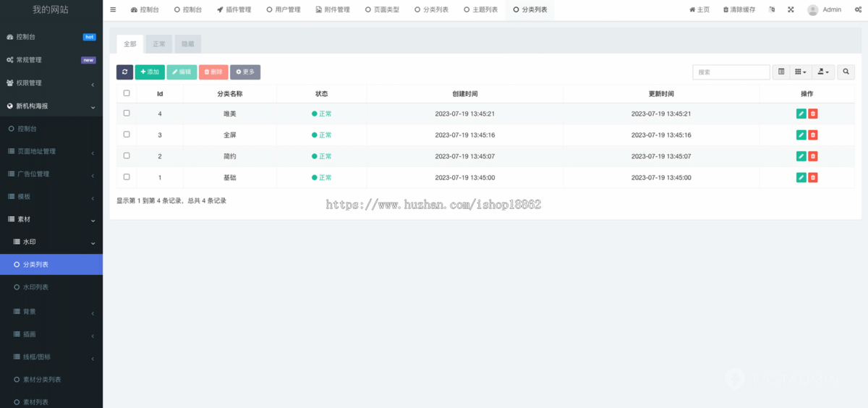Switch to 页面类型 top tab
Screen dimensions: 868x408
click(x=382, y=10)
